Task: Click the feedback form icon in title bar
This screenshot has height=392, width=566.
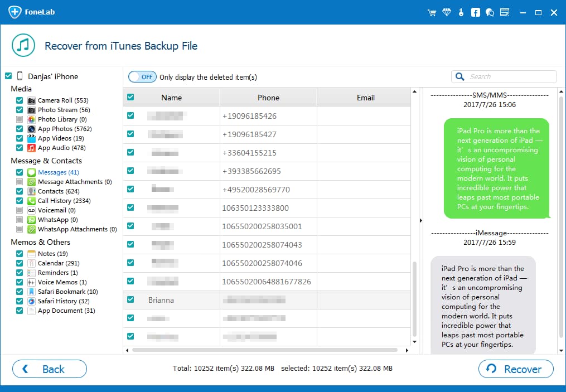Action: [x=505, y=12]
